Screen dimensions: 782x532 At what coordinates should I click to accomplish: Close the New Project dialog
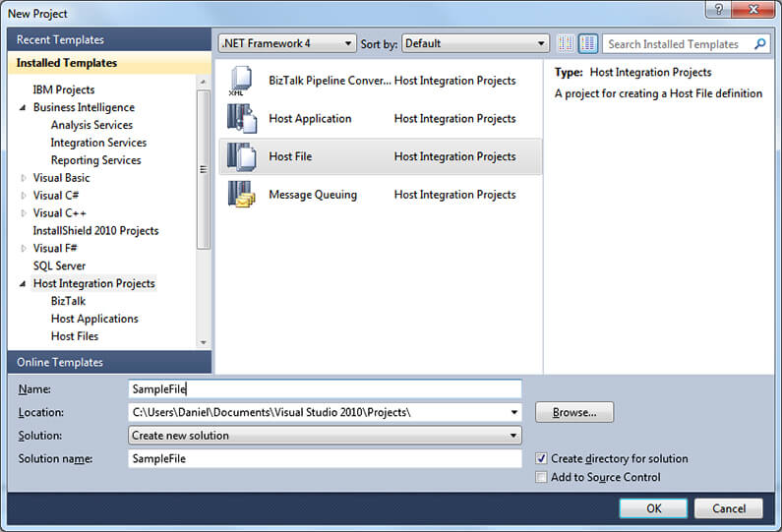pyautogui.click(x=753, y=10)
